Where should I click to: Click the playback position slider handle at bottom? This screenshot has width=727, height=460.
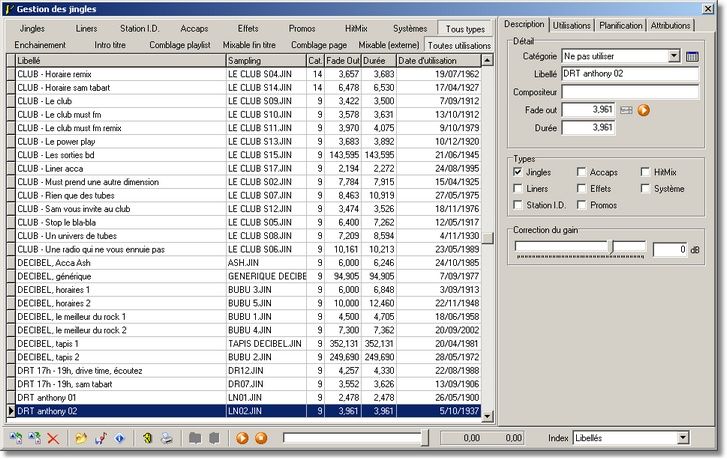pyautogui.click(x=425, y=438)
